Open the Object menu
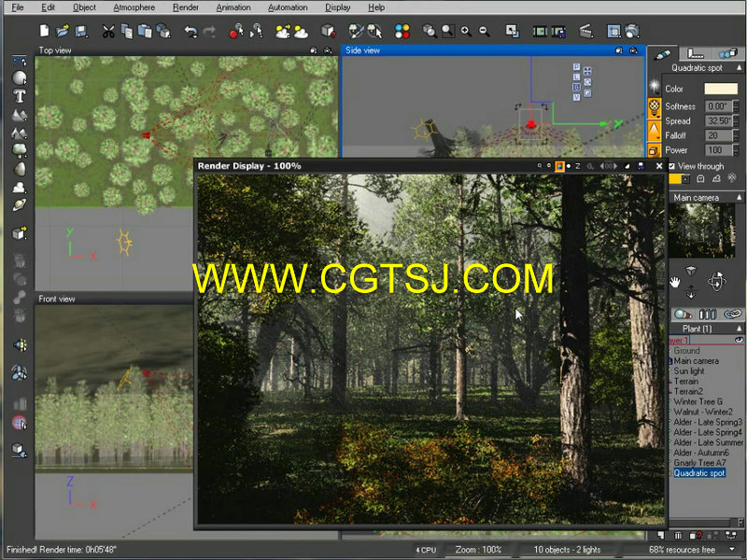747x560 pixels. [x=84, y=7]
